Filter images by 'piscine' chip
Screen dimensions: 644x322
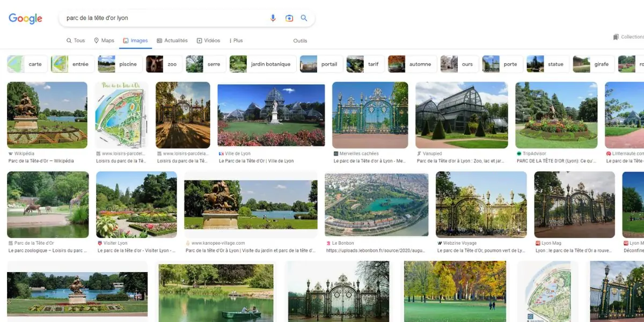pos(120,64)
